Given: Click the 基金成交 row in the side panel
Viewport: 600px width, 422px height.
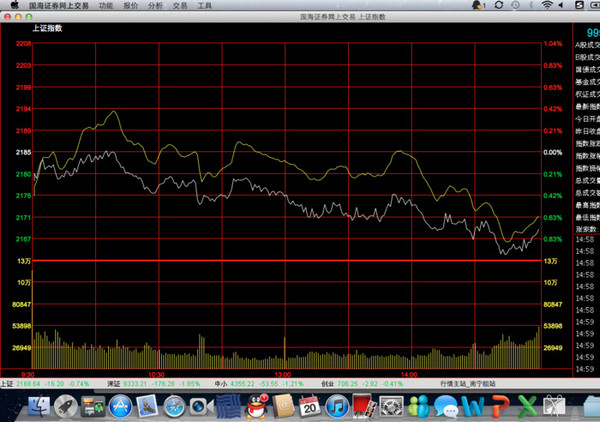Looking at the screenshot, I should coord(587,82).
